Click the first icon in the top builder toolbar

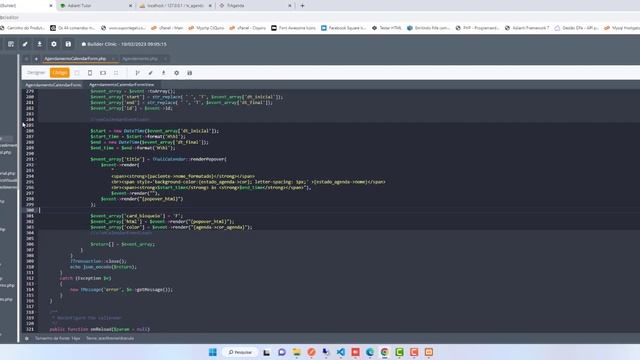11,44
